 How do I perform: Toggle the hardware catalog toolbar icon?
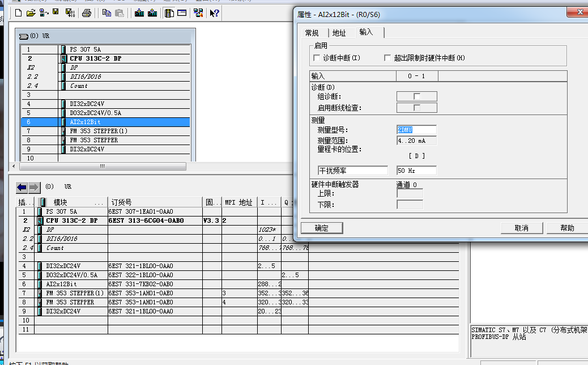[169, 13]
